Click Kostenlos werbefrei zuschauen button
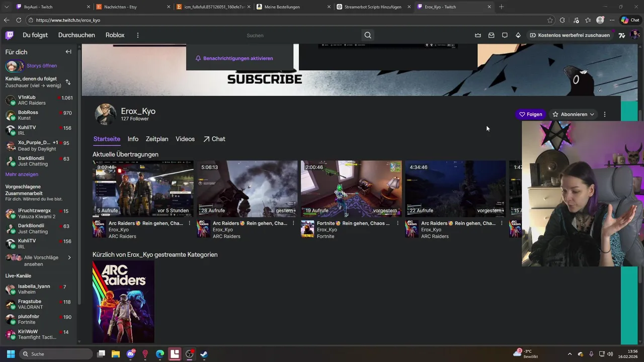 click(570, 35)
